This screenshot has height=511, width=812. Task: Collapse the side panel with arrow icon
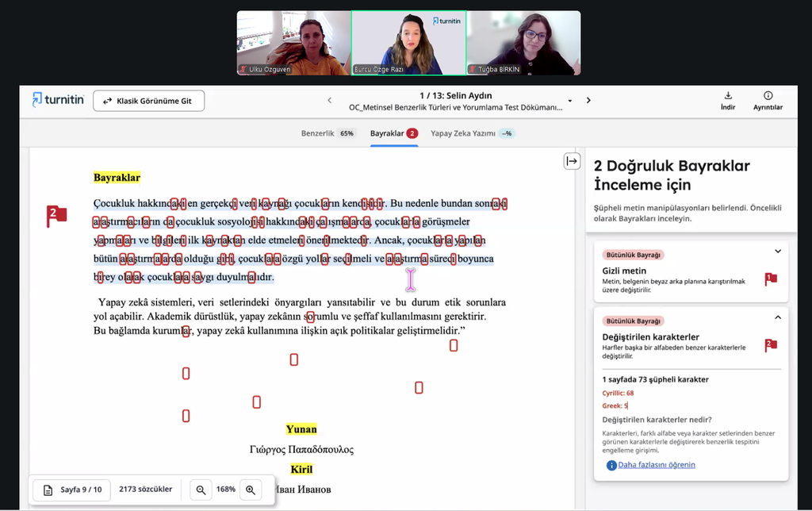[572, 161]
